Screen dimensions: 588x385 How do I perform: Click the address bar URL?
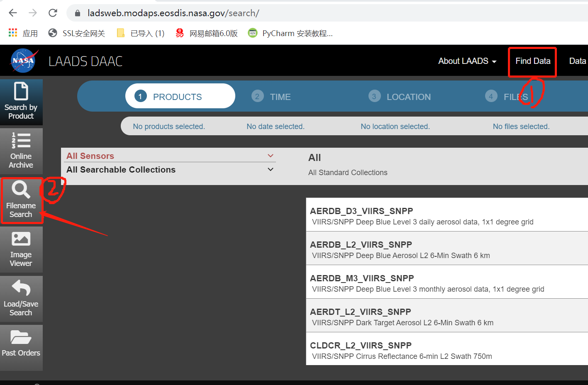(x=173, y=12)
